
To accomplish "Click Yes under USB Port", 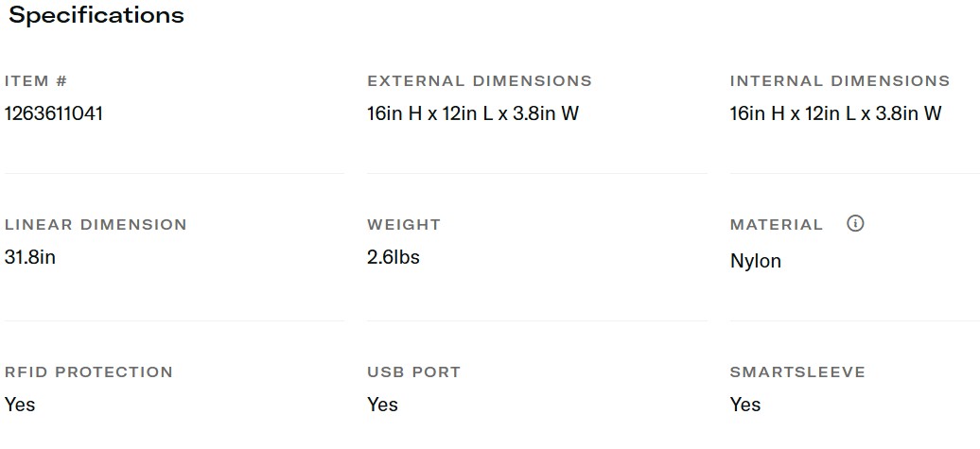I will pyautogui.click(x=383, y=405).
